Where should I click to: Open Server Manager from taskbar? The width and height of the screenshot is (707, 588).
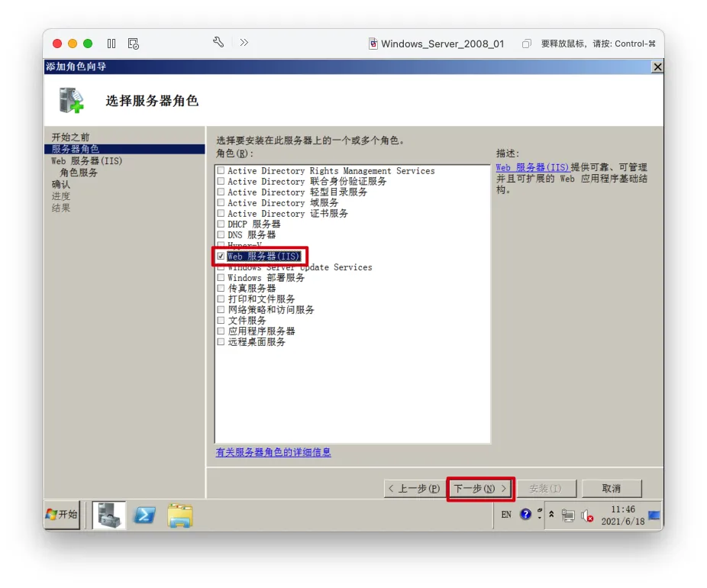[x=109, y=515]
